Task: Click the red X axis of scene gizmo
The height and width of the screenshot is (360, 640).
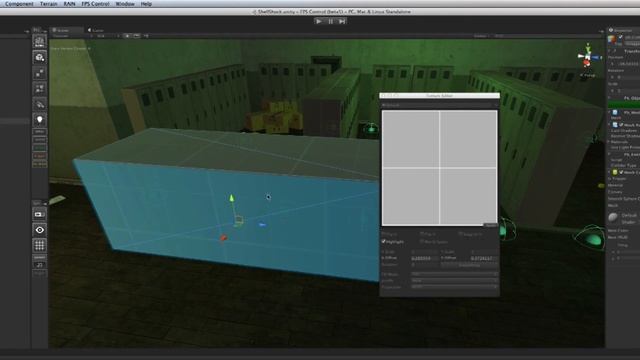Action: (x=587, y=63)
